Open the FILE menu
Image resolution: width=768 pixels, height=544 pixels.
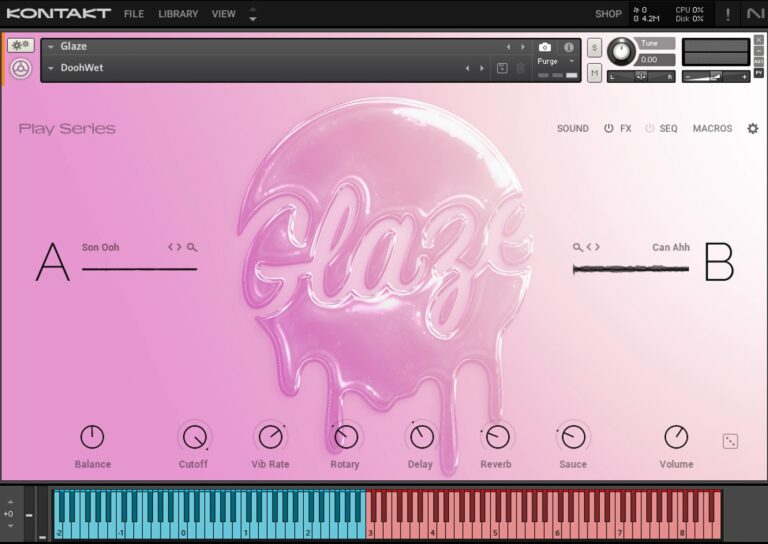coord(134,14)
